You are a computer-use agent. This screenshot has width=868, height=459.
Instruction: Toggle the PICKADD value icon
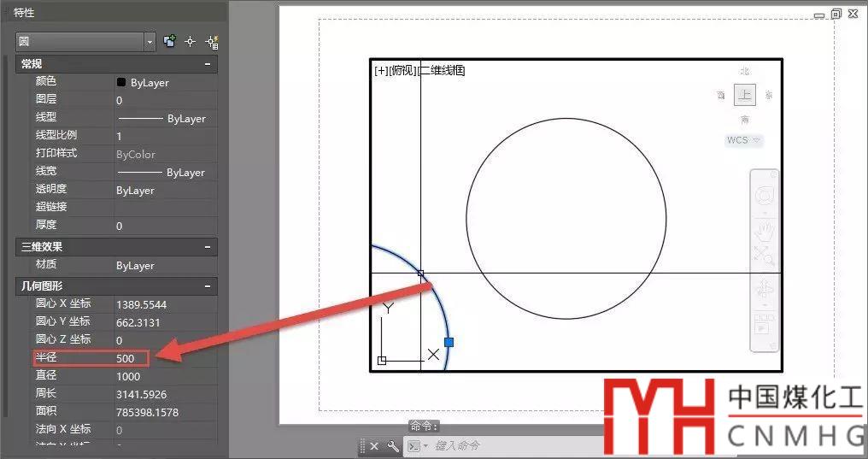coord(169,41)
